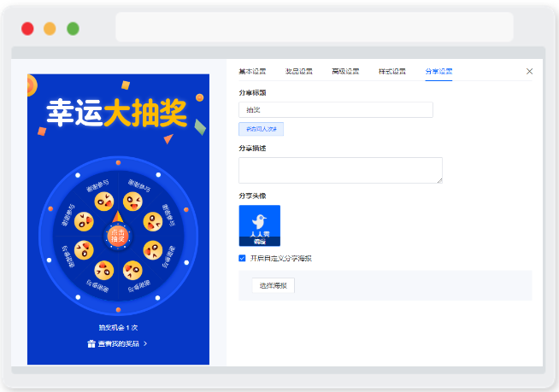Click the green window maximize dot
559x392 pixels.
tap(74, 28)
